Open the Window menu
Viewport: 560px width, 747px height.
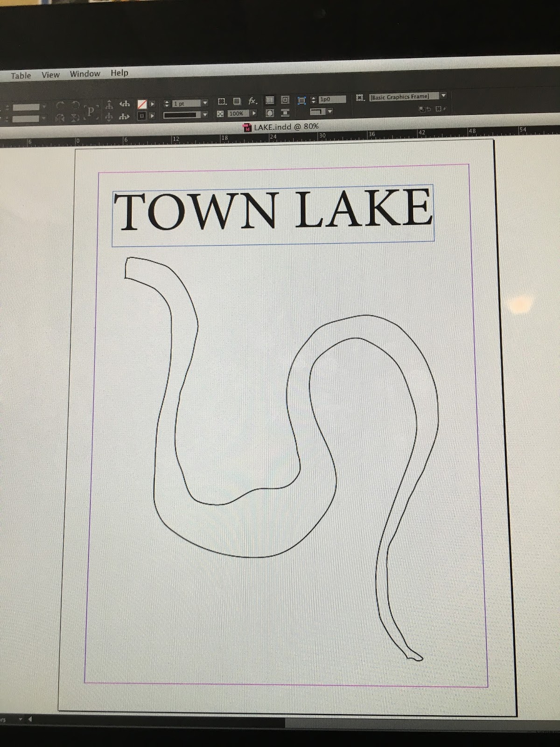85,74
